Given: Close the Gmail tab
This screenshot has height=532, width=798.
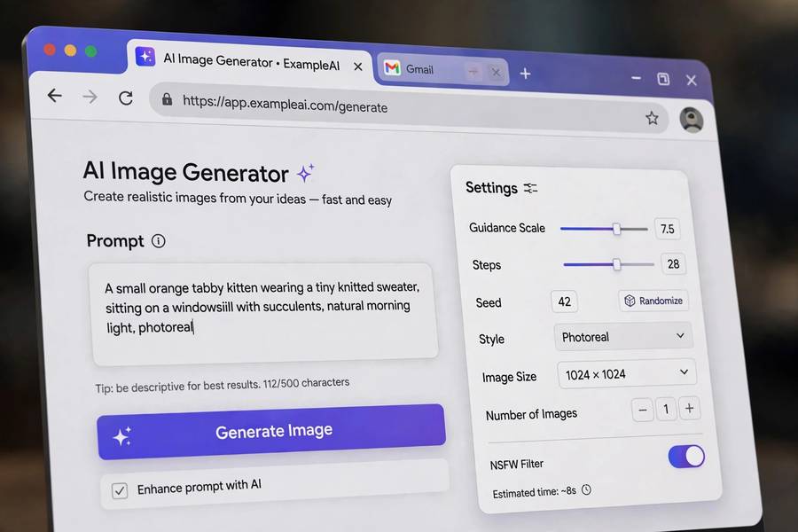Looking at the screenshot, I should (496, 73).
